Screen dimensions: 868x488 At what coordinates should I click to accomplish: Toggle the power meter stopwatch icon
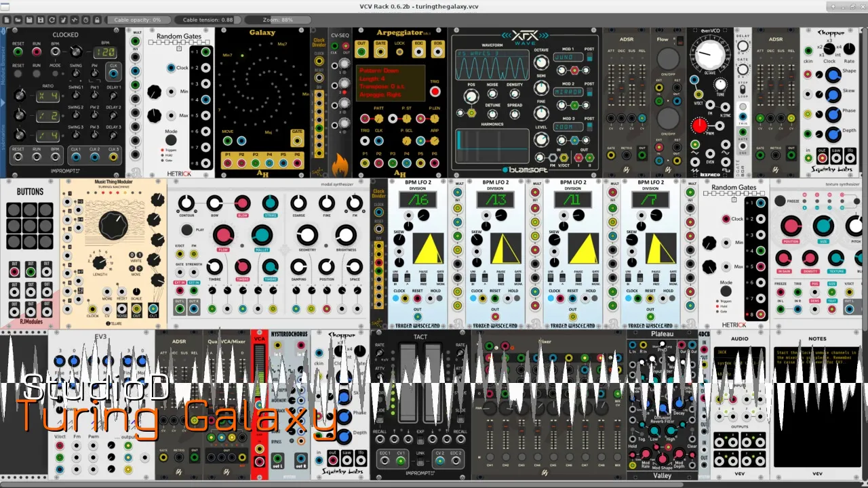[x=86, y=20]
